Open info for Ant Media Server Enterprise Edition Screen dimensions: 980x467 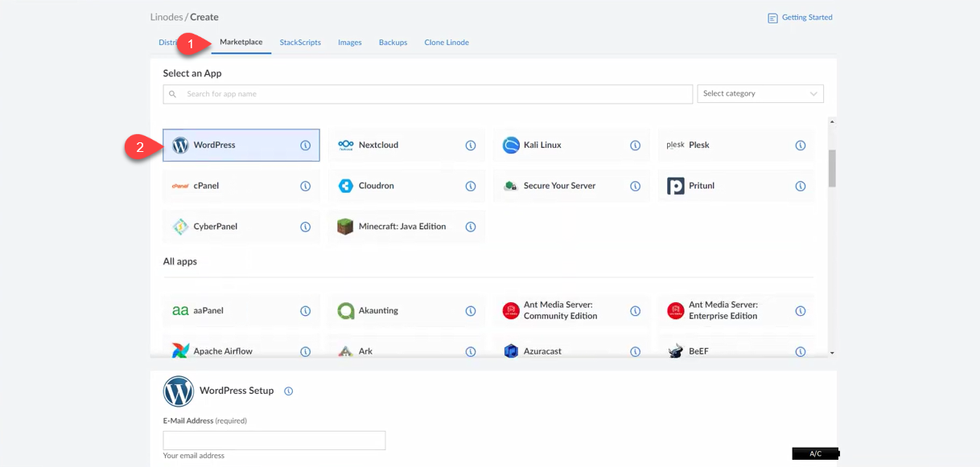coord(801,311)
